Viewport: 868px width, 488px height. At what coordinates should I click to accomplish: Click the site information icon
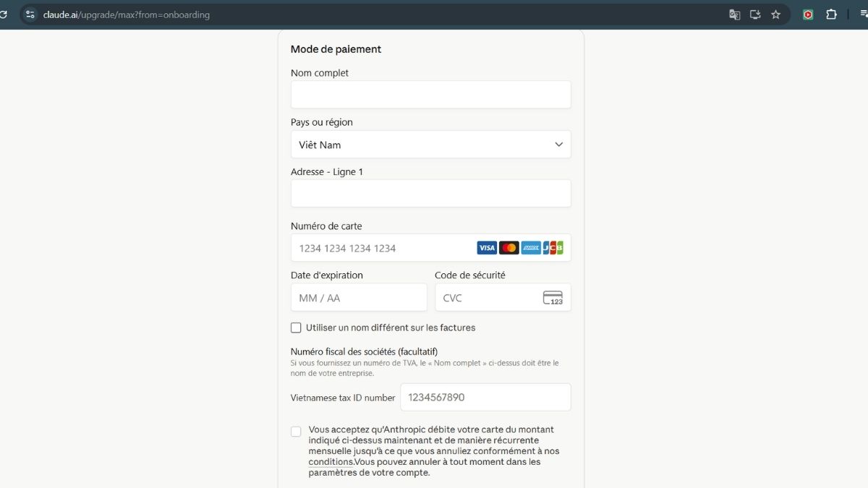[x=30, y=14]
